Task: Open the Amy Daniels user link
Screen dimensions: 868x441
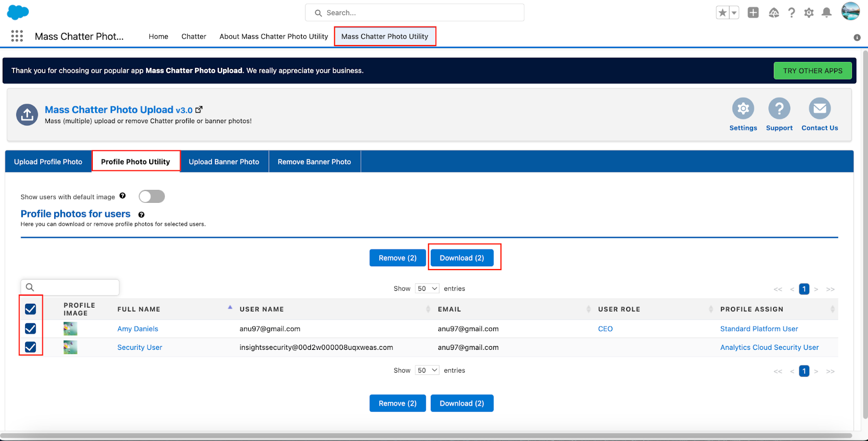Action: 138,329
